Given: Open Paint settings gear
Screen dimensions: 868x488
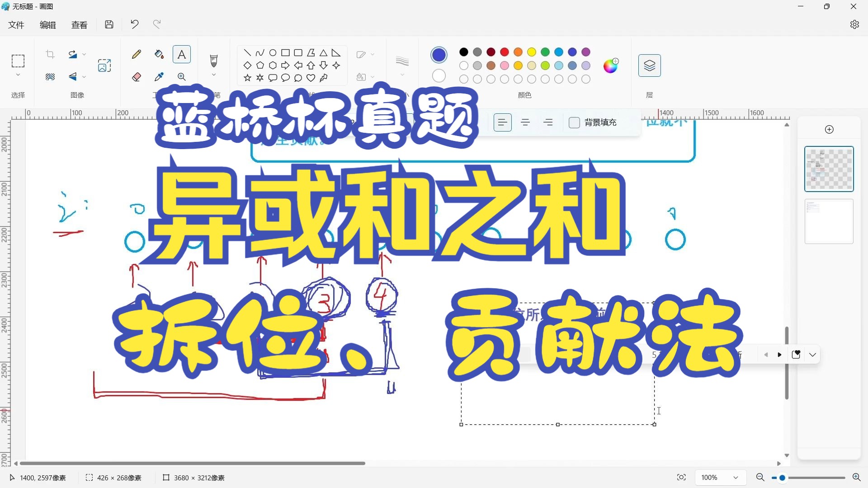Looking at the screenshot, I should point(854,24).
